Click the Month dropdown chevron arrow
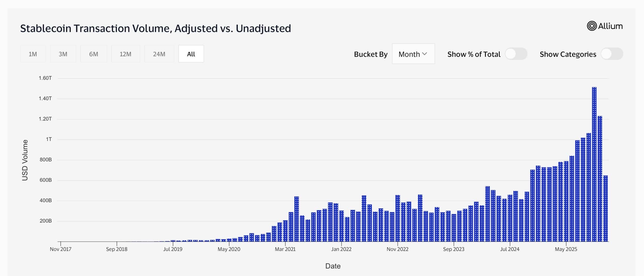Viewport: 644px width, 276px height. 425,54
